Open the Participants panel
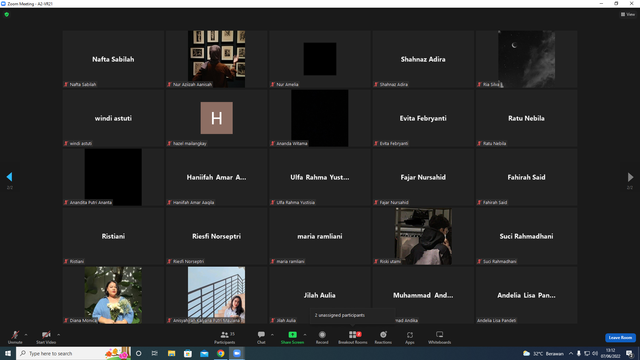640x360 pixels. pos(225,337)
